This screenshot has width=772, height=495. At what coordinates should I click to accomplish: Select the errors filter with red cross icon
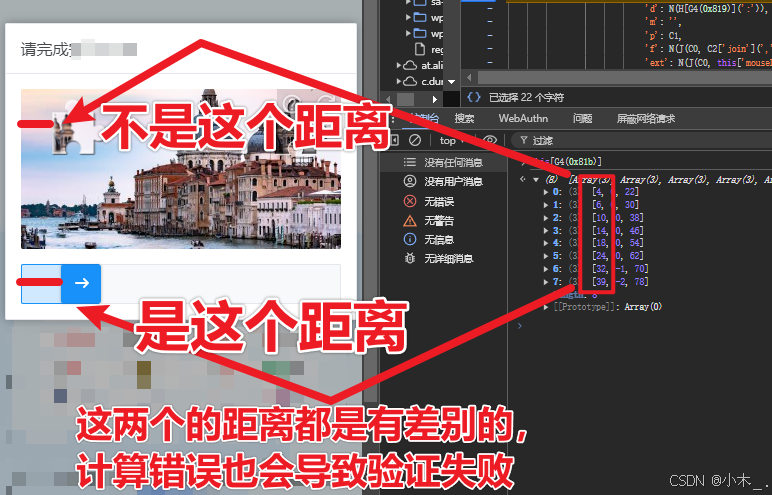pyautogui.click(x=410, y=201)
